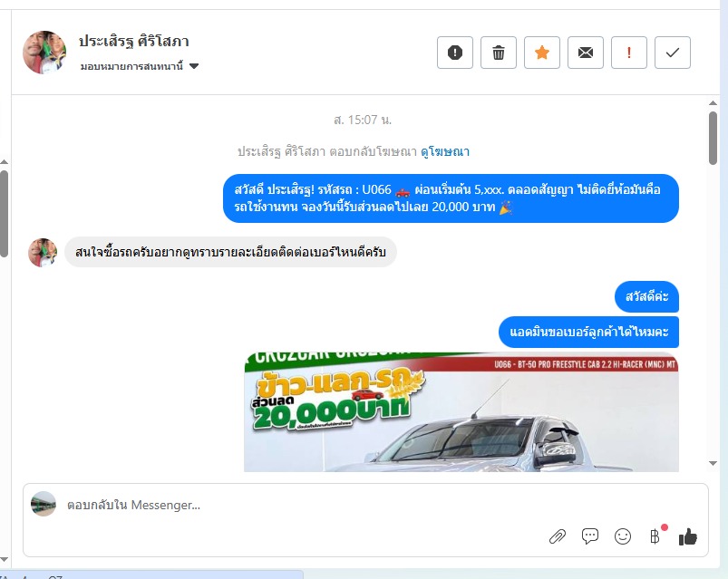
Task: Click the customer profile picture in header
Action: (x=44, y=53)
